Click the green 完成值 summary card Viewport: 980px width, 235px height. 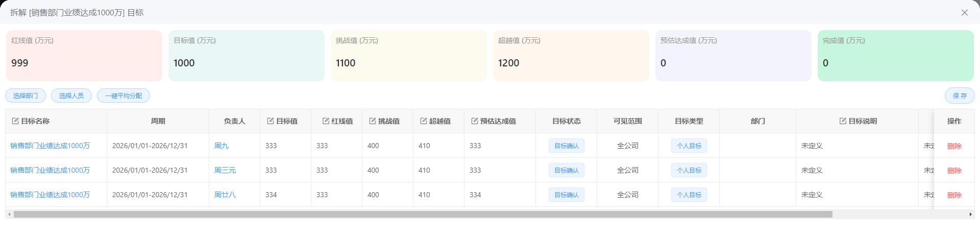[895, 56]
